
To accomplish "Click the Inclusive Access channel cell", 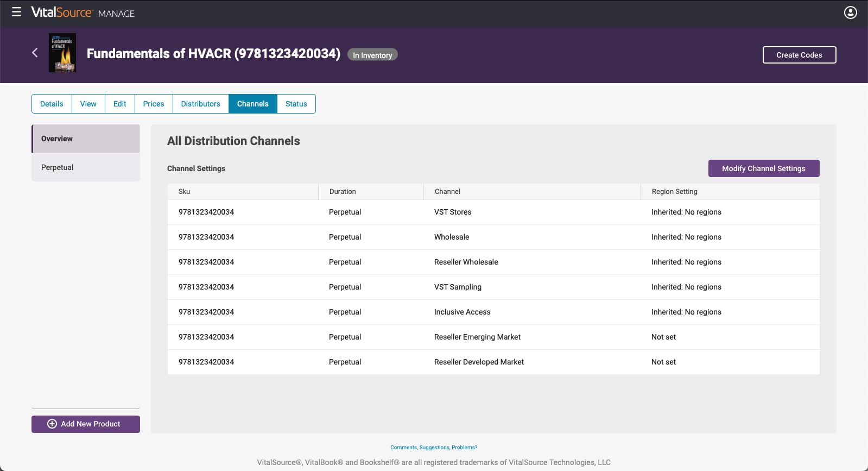I will 462,312.
